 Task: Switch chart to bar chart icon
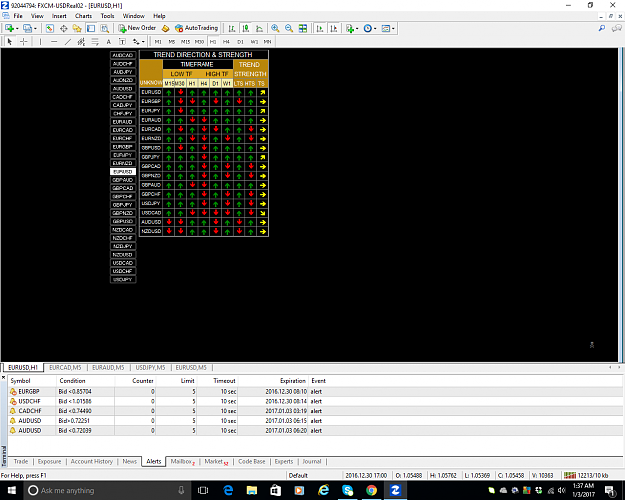click(232, 28)
